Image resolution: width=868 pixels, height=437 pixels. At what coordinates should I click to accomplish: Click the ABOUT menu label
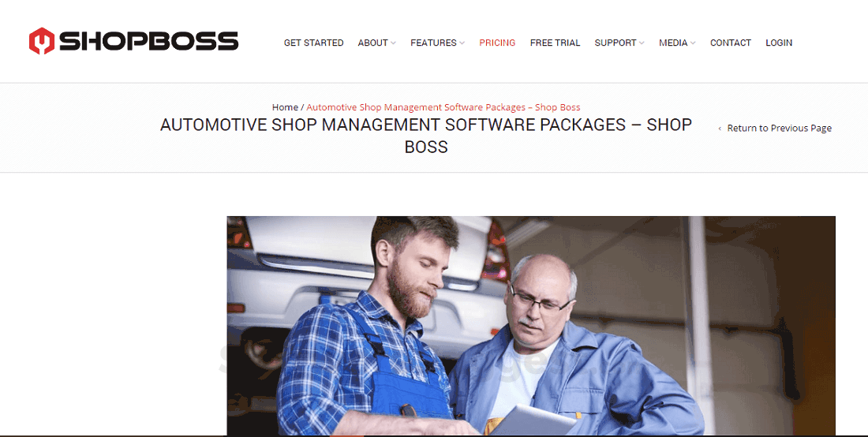(x=372, y=43)
